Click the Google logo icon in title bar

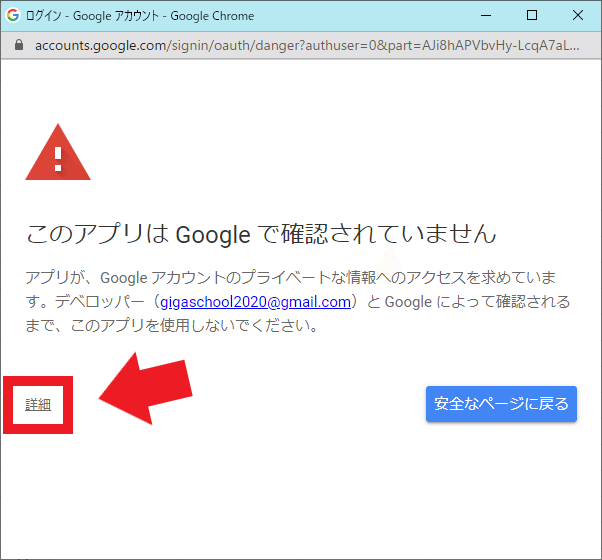click(x=13, y=15)
